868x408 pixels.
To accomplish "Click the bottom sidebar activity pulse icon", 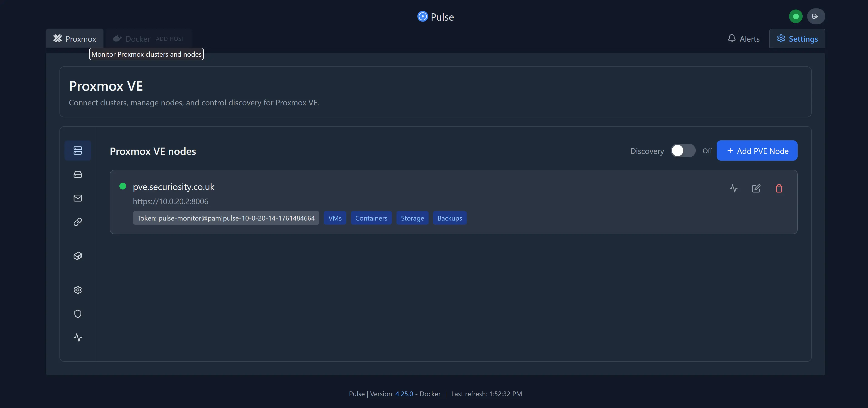I will click(78, 337).
